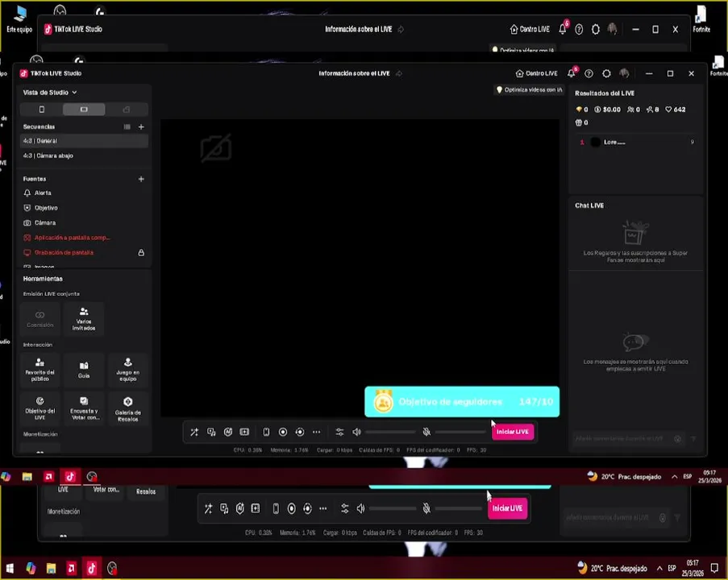
Task: Open the Favorito del público tool
Action: (40, 370)
